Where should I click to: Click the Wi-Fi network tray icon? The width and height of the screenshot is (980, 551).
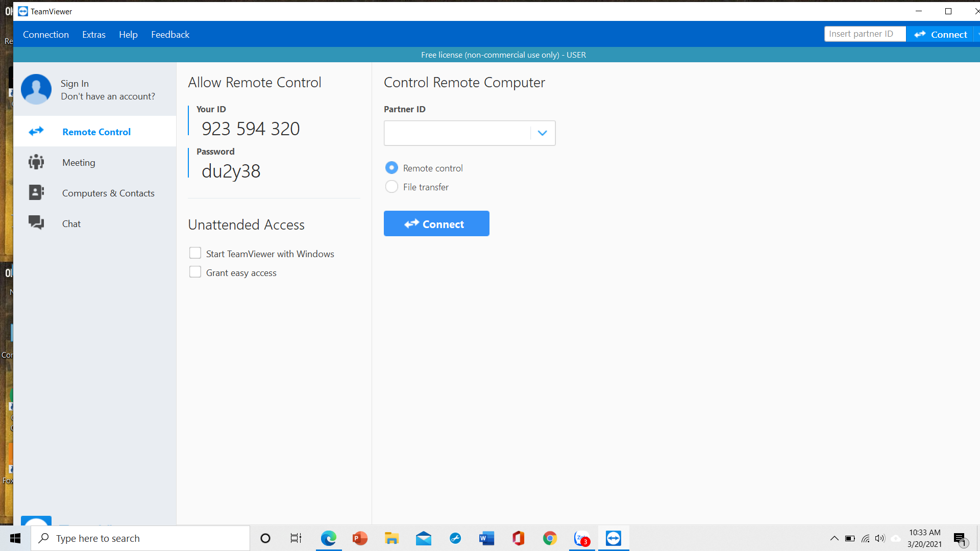[x=866, y=538]
